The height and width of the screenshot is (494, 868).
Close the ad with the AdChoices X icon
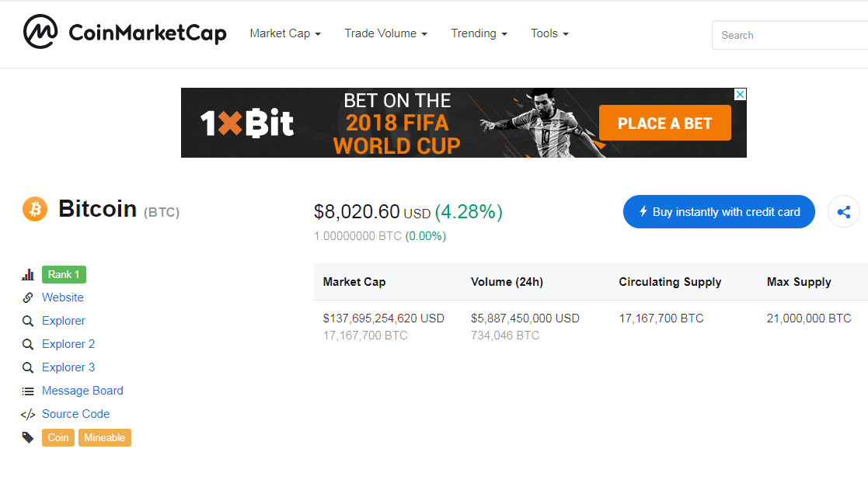pos(740,95)
